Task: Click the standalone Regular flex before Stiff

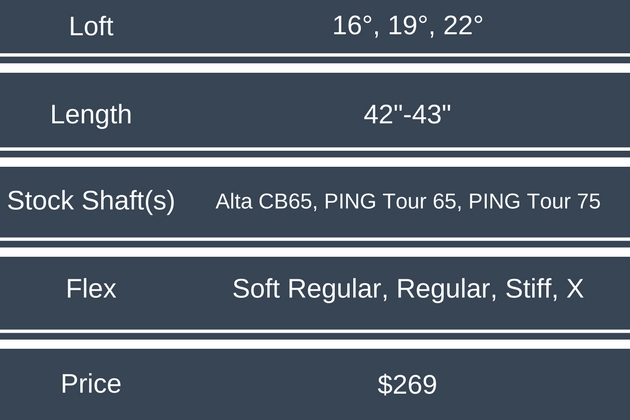Action: (441, 289)
